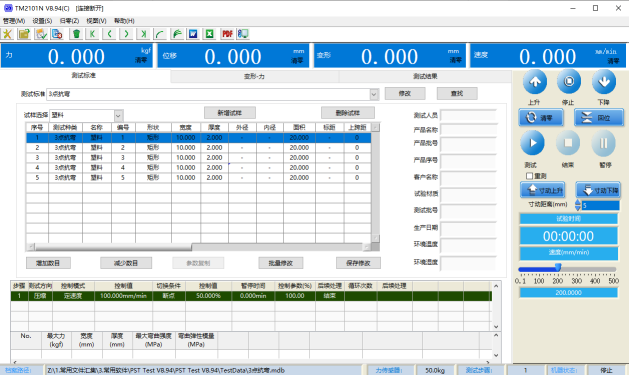
Task: Export to Excel using the green toolbar icon
Action: coord(209,34)
